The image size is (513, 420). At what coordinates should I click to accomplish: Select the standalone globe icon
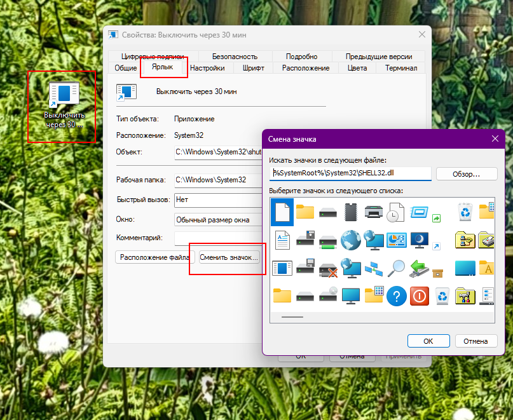click(350, 240)
